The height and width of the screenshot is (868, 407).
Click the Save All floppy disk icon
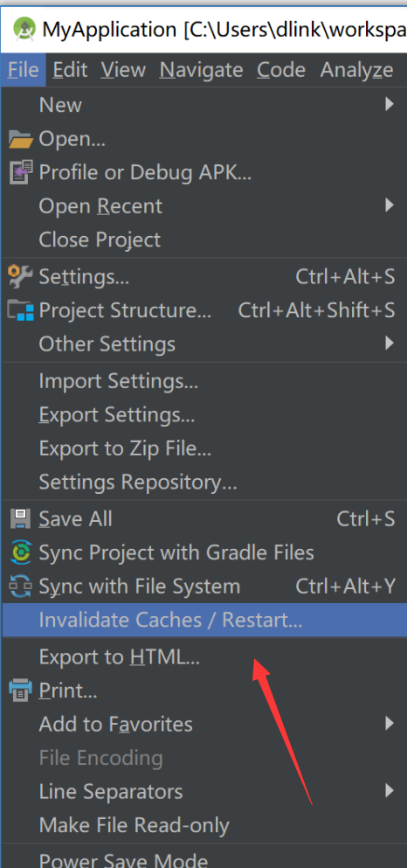[21, 518]
